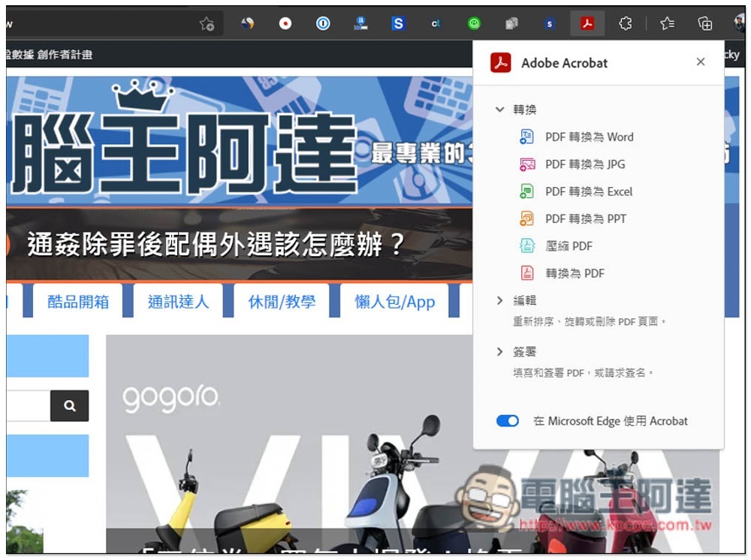
Task: Open the Favorites star list icon
Action: pyautogui.click(x=667, y=24)
